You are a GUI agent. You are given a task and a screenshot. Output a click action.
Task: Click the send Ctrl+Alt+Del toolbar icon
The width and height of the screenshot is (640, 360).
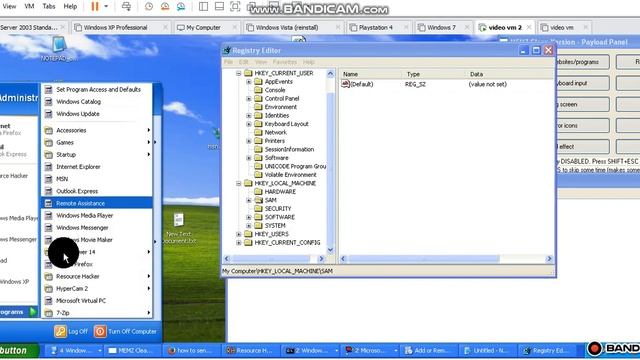[127, 6]
